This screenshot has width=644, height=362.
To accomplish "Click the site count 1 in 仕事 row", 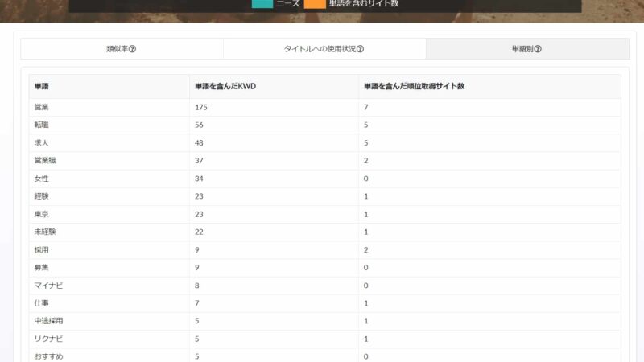I will tap(366, 303).
